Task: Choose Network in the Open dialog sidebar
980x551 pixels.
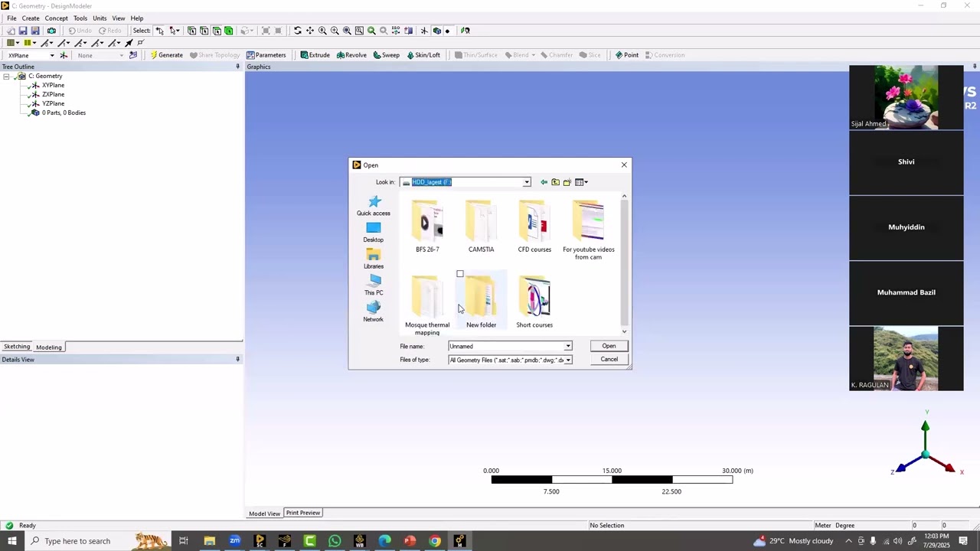Action: [374, 311]
